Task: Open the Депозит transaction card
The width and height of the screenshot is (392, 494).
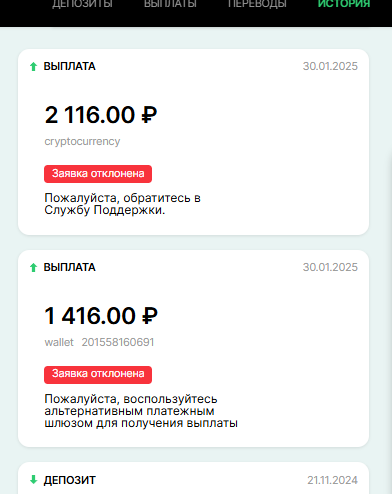Action: tap(193, 478)
